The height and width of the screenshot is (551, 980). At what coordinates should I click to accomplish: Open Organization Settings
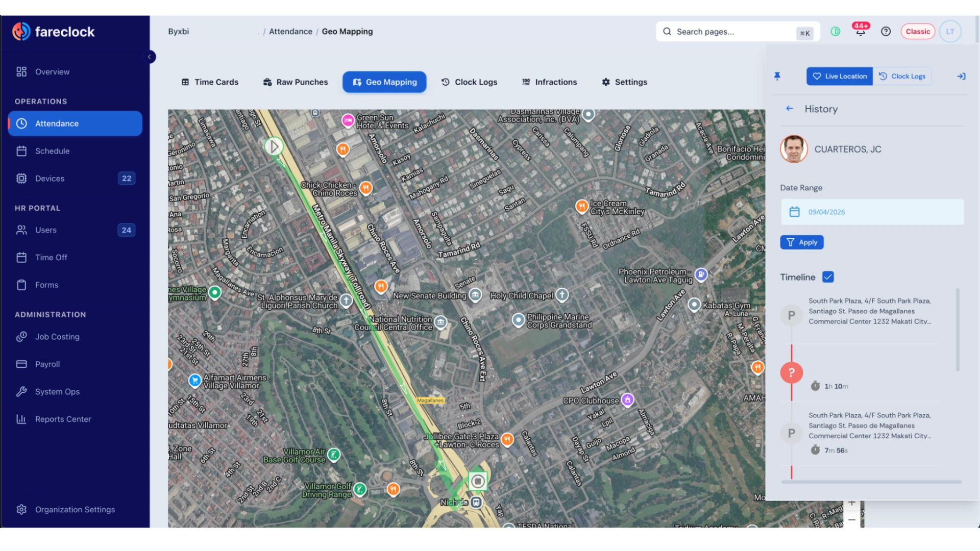pos(75,510)
